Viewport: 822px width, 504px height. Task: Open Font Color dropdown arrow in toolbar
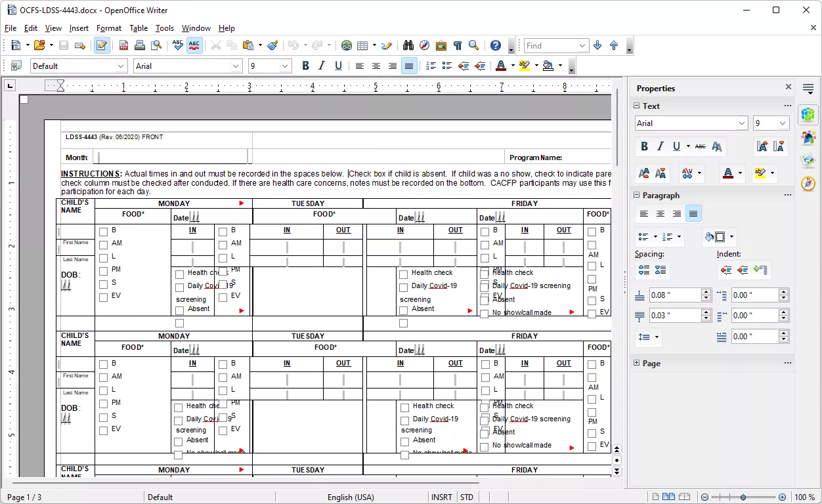(x=513, y=66)
